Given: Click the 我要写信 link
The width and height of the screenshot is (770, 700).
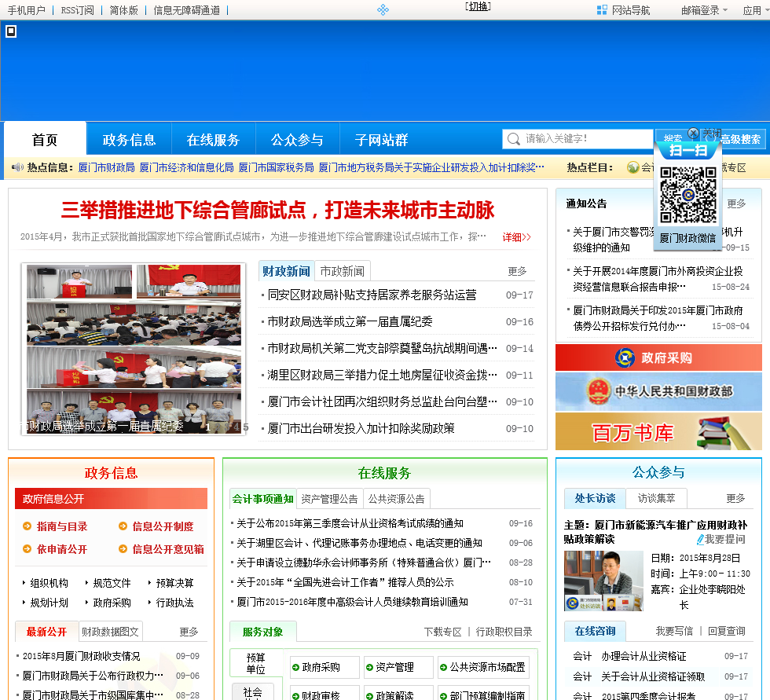Looking at the screenshot, I should point(674,631).
